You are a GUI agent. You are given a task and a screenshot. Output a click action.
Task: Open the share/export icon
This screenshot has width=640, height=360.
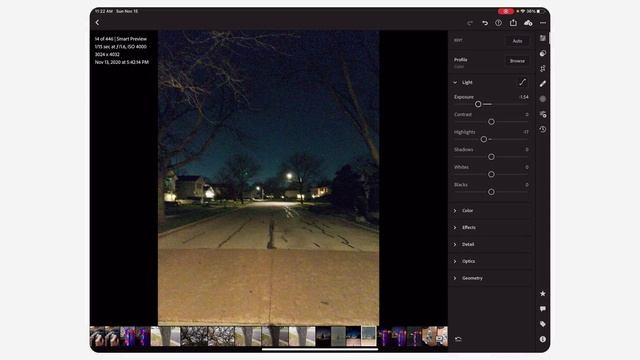click(x=513, y=23)
